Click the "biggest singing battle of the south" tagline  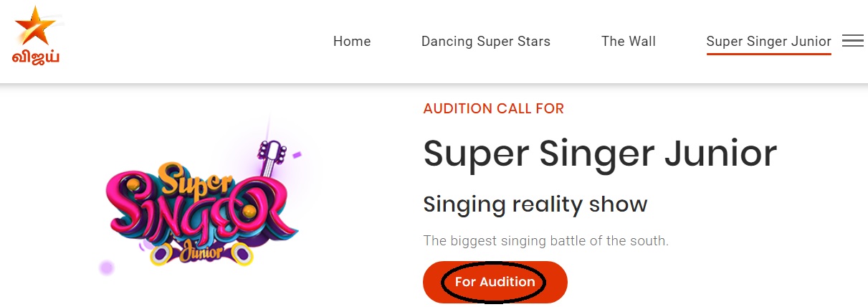545,241
